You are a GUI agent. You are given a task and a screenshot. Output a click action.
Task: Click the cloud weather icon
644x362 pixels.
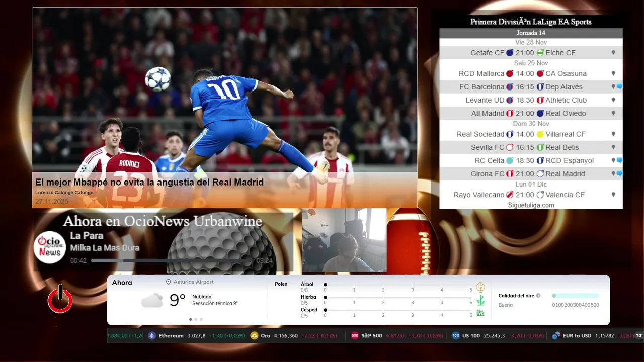[152, 301]
